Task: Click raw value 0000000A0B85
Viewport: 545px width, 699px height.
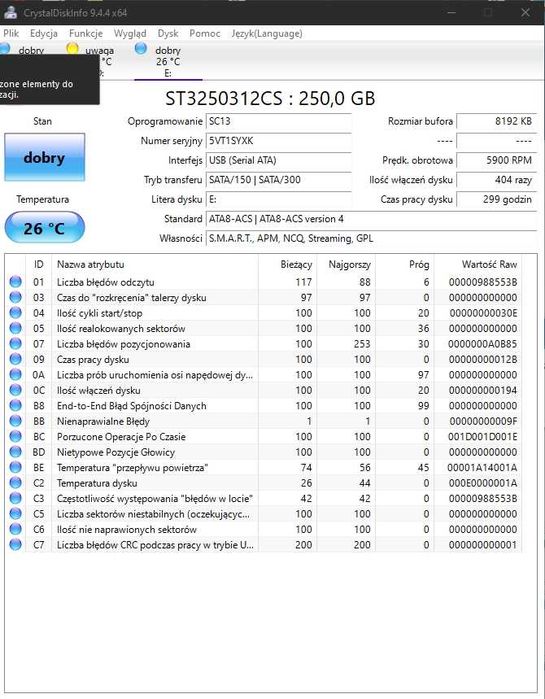Action: pyautogui.click(x=483, y=344)
